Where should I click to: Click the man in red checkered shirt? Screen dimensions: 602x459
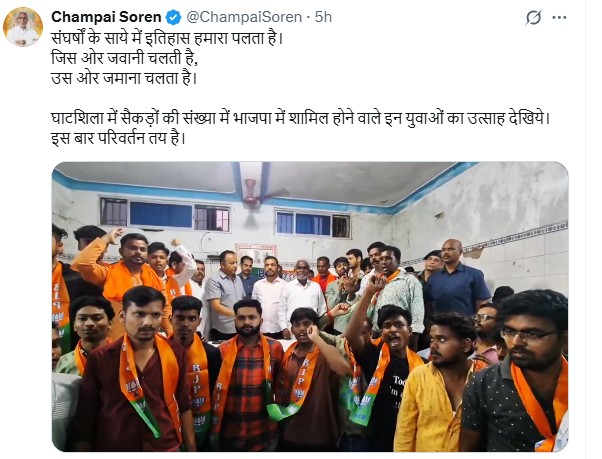(248, 376)
